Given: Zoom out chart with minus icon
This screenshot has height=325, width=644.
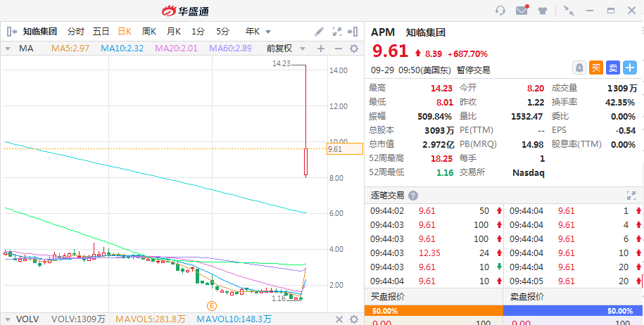Looking at the screenshot, I should 339,49.
